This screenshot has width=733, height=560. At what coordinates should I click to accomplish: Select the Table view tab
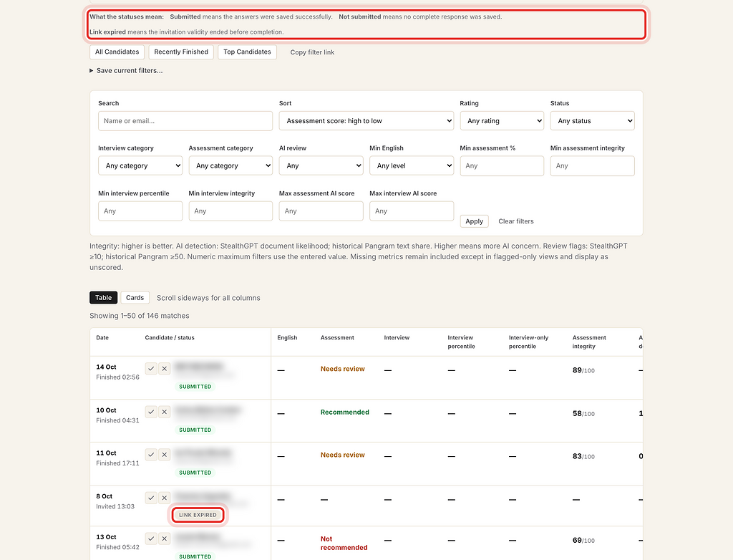tap(103, 297)
